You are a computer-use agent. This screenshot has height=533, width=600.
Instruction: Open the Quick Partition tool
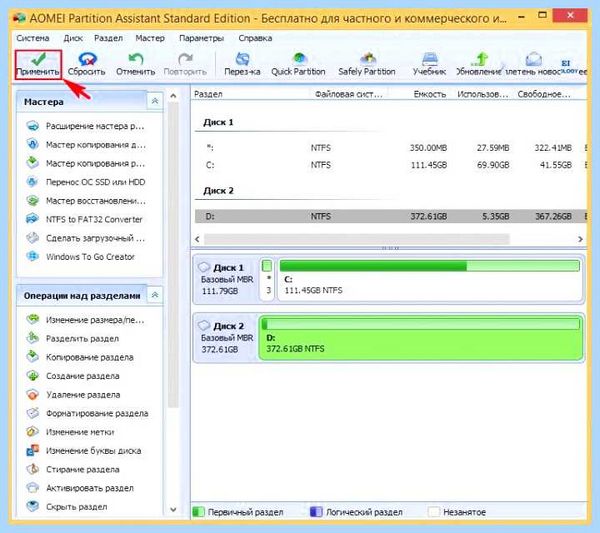[x=298, y=64]
